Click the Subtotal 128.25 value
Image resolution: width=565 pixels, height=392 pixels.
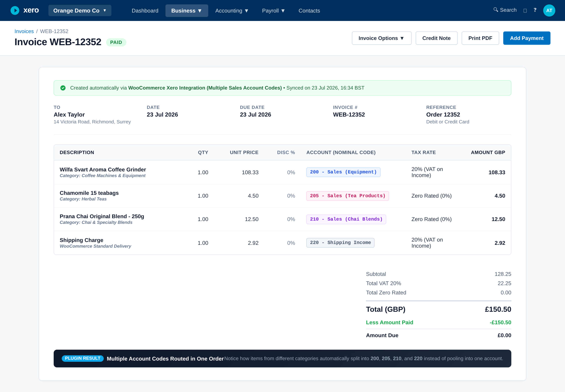[503, 274]
